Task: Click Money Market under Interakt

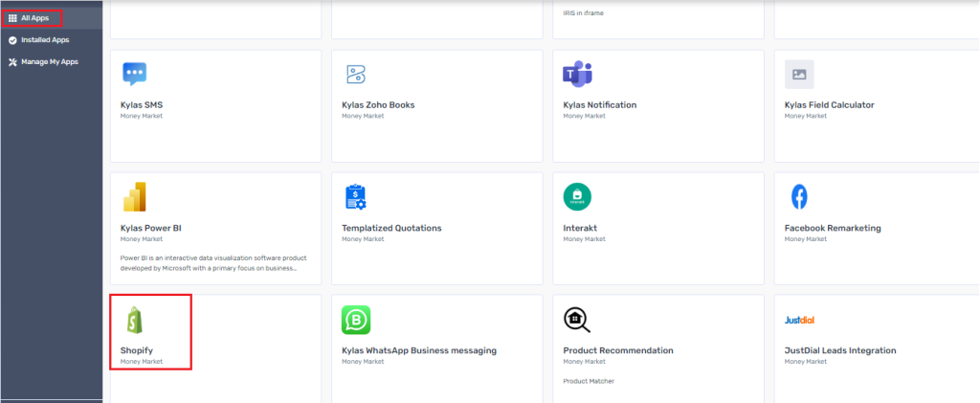Action: (x=584, y=239)
